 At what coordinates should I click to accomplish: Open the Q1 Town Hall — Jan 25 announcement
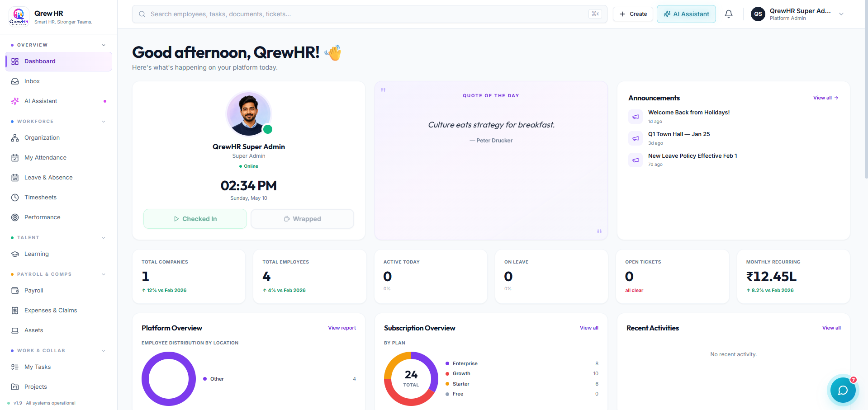pyautogui.click(x=679, y=134)
